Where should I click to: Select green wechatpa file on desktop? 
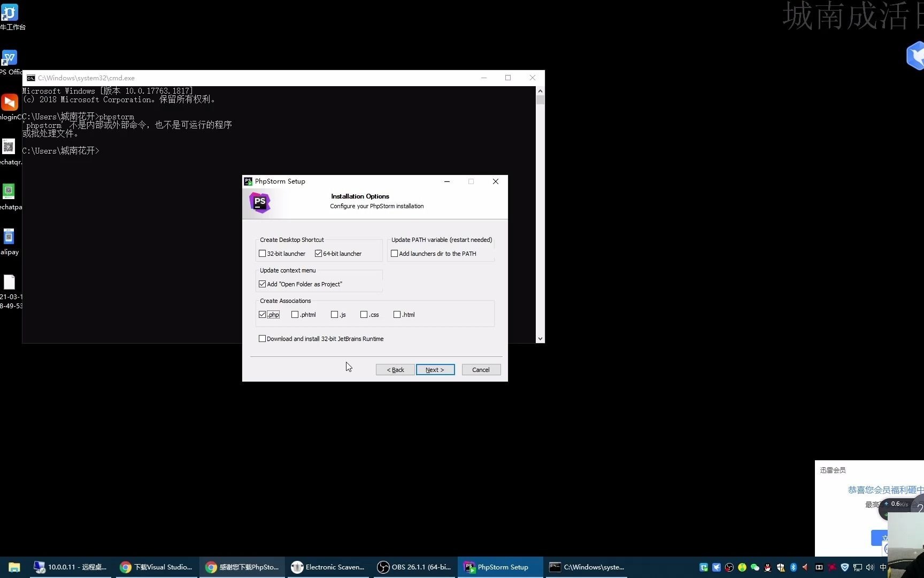tap(9, 196)
